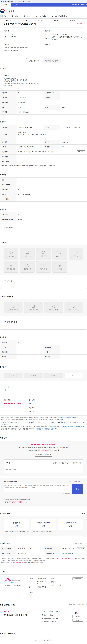Click info icon beside 취업알선기관 알선

[x=49, y=523]
